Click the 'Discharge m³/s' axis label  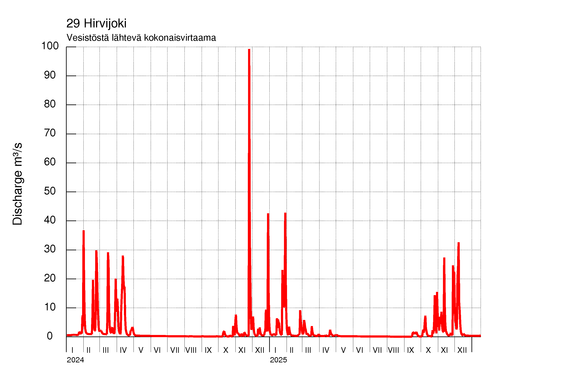coord(17,184)
